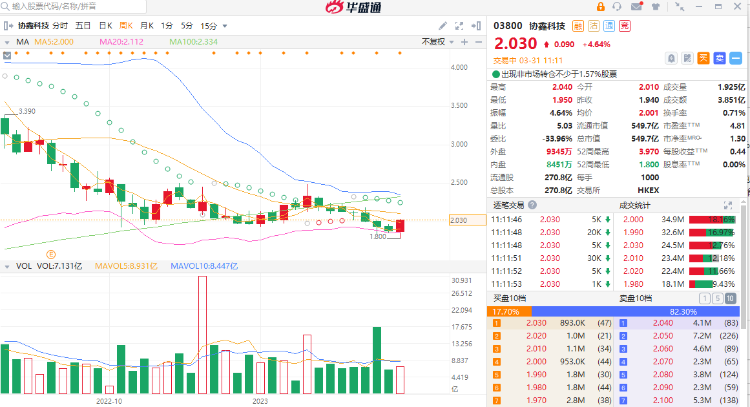Click the shrink window arrows icon

679,7
